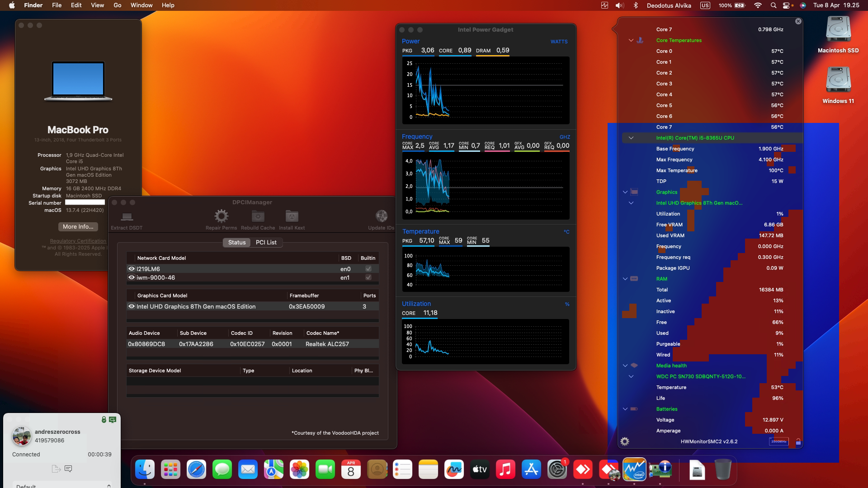Click the Install Kext icon in DPCIManager

pos(292,216)
